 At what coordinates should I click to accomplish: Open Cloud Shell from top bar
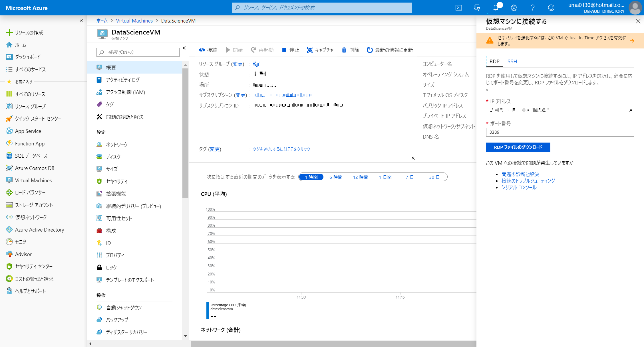click(458, 8)
